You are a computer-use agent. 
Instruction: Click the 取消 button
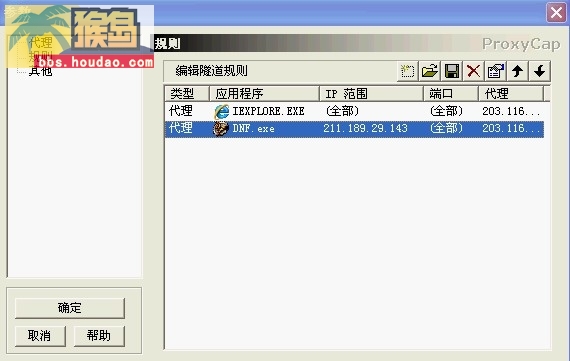(40, 336)
